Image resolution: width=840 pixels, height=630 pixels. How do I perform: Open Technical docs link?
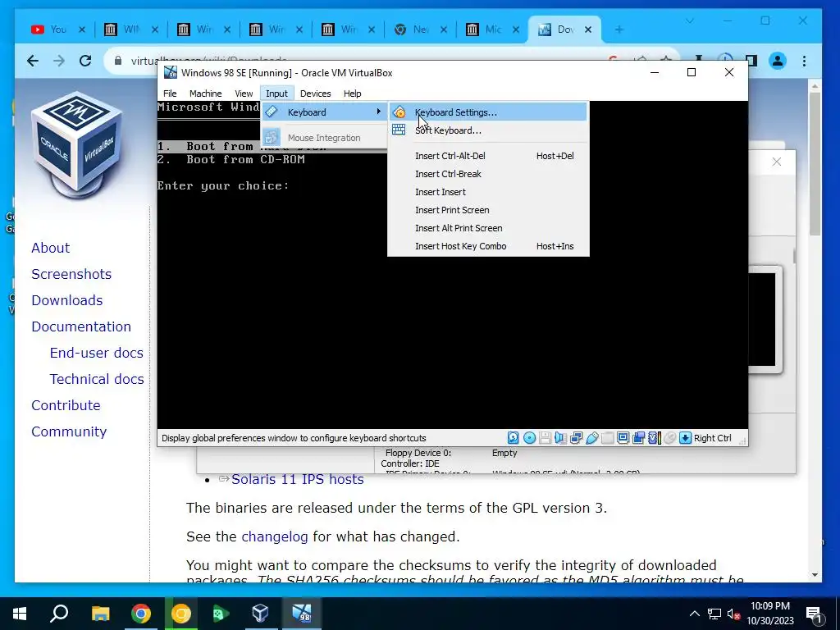coord(97,379)
